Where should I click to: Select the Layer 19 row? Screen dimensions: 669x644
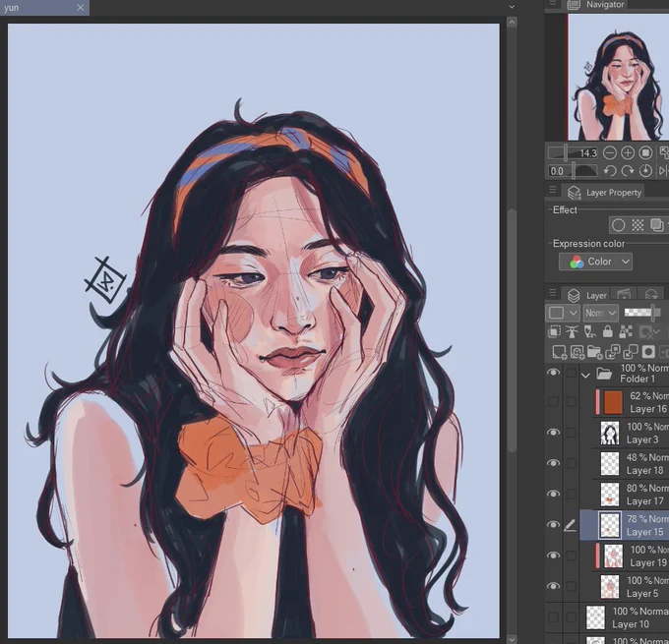(x=624, y=556)
